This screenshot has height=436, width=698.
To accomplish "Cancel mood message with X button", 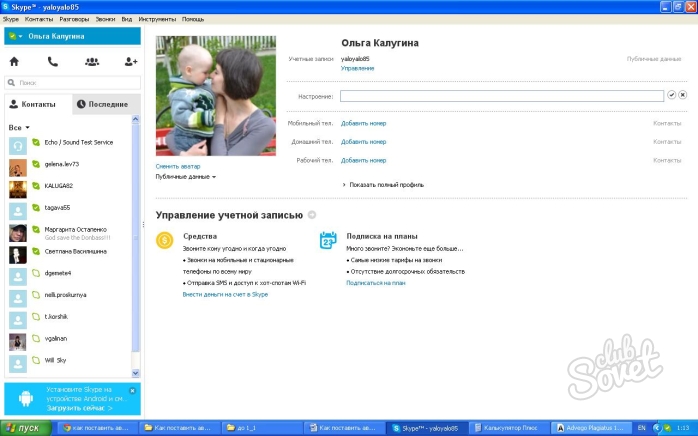I will coord(683,95).
